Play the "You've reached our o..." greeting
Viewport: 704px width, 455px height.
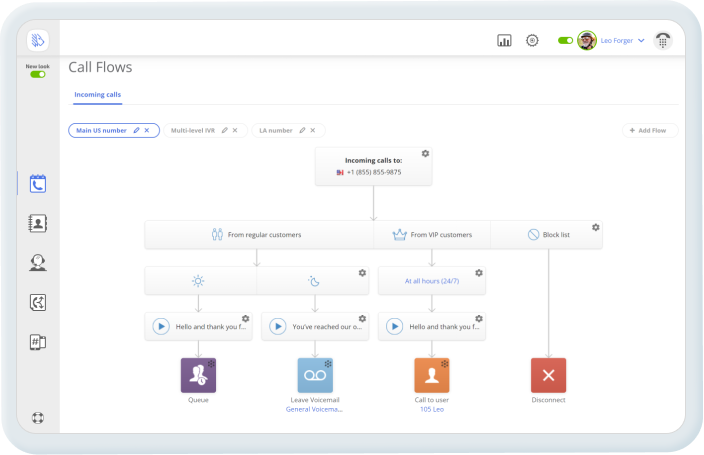[278, 326]
